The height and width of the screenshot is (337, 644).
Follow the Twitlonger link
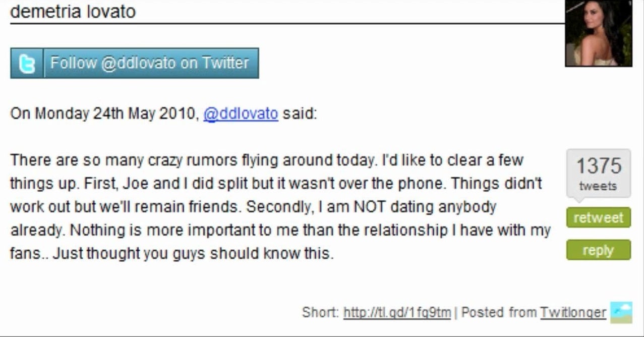pyautogui.click(x=573, y=313)
